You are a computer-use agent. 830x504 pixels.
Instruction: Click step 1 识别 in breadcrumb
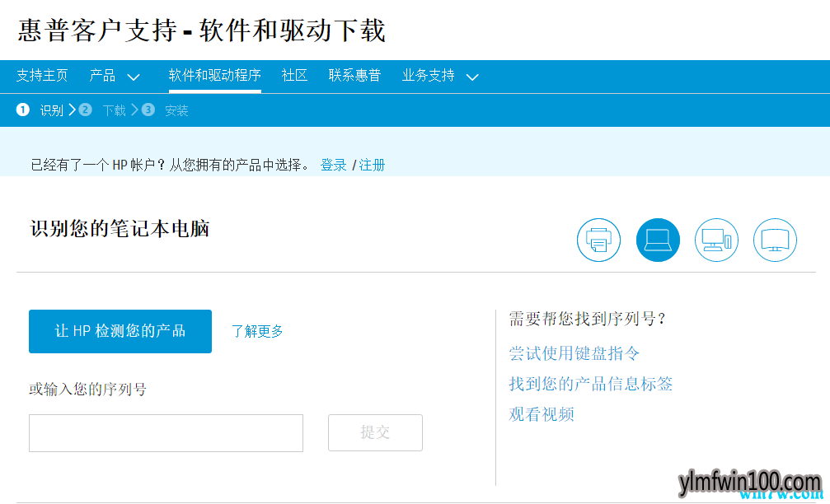[40, 110]
